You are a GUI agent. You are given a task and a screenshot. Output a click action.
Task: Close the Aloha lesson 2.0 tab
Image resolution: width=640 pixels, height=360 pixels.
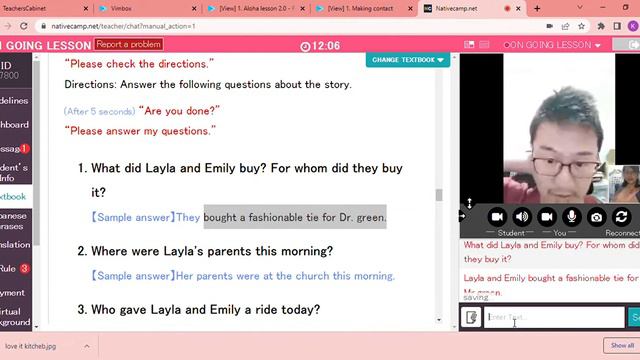tap(302, 8)
